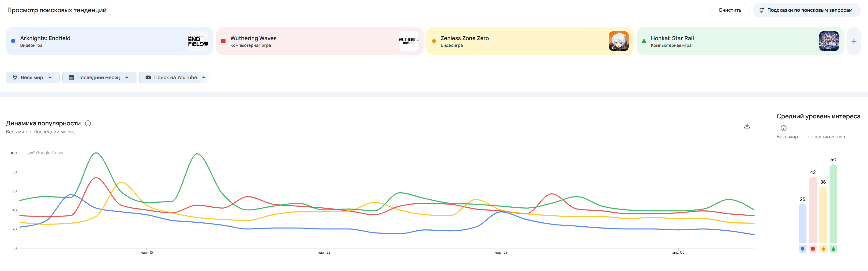Click red square legend under average bar
The height and width of the screenshot is (271, 868).
[813, 249]
